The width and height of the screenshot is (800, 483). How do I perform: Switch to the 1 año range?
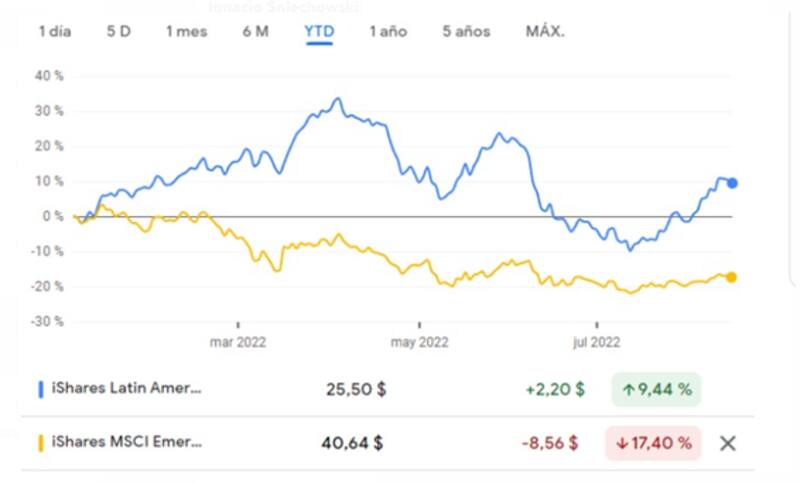(388, 31)
